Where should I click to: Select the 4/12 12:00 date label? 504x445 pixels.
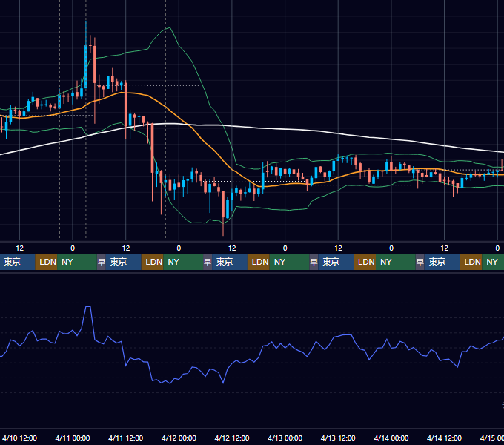pyautogui.click(x=232, y=438)
